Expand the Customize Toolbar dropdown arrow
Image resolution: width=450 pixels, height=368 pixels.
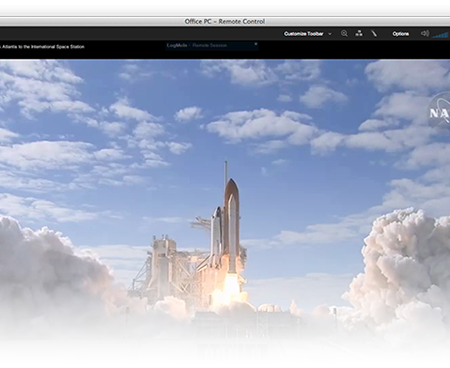point(330,34)
